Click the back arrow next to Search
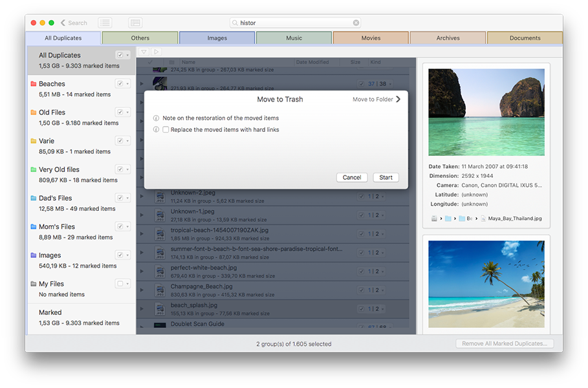 point(63,23)
